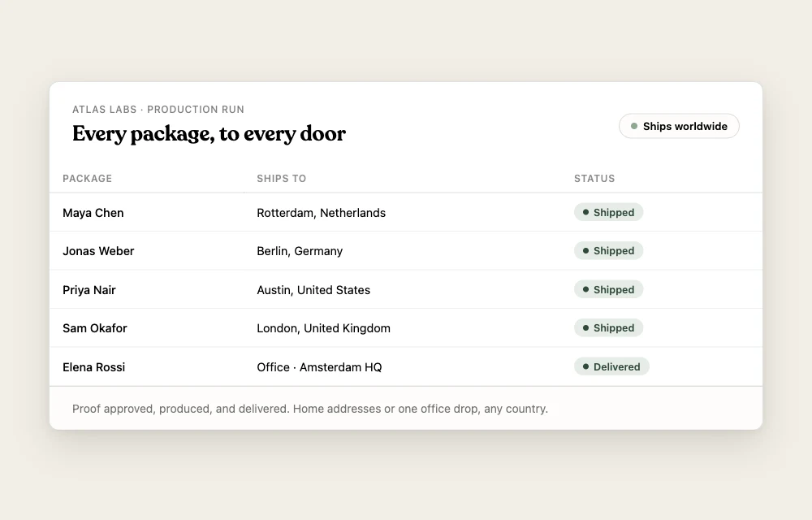Click the Ships worldwide badge
The height and width of the screenshot is (520, 812).
coord(679,126)
